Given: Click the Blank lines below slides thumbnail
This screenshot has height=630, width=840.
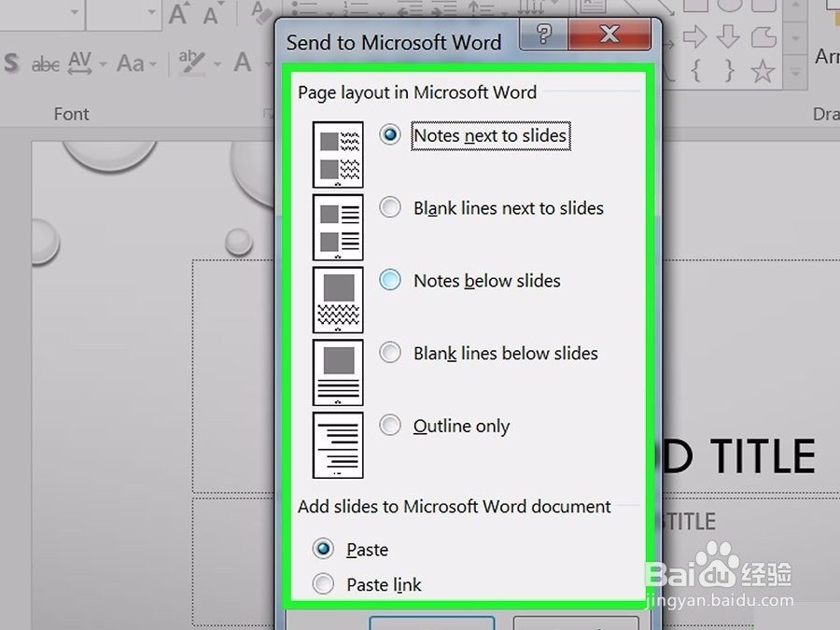Looking at the screenshot, I should [x=338, y=372].
